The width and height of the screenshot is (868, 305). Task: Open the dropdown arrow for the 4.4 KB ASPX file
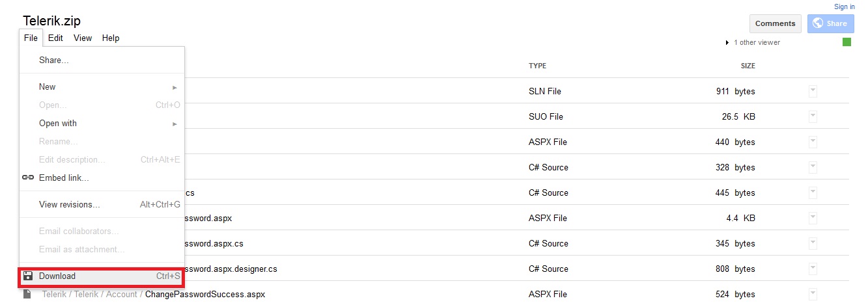(x=812, y=218)
